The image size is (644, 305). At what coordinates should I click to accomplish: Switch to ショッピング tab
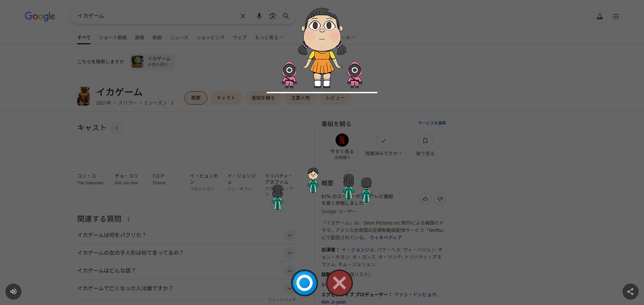211,38
